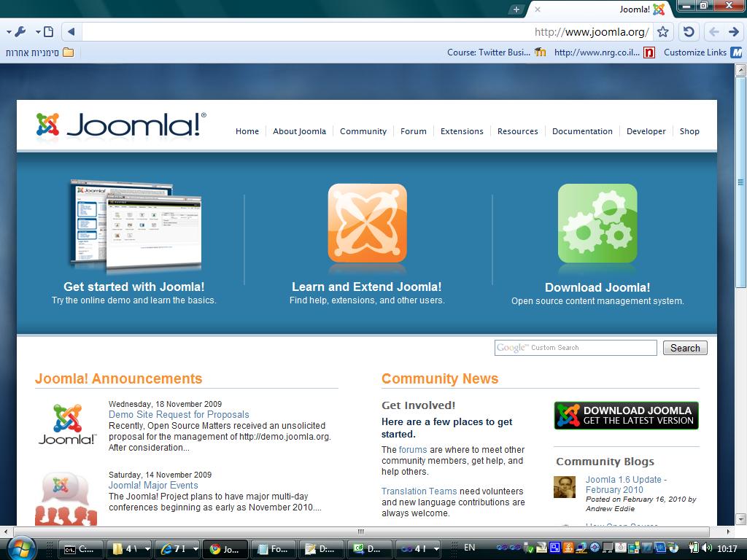Open the Developer menu item
747x560 pixels.
[646, 131]
